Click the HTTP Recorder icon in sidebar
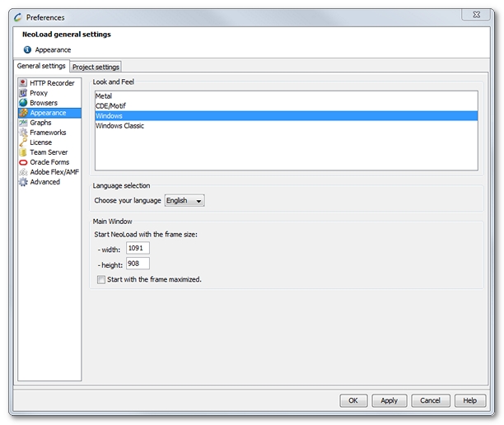The width and height of the screenshot is (504, 425). [23, 83]
